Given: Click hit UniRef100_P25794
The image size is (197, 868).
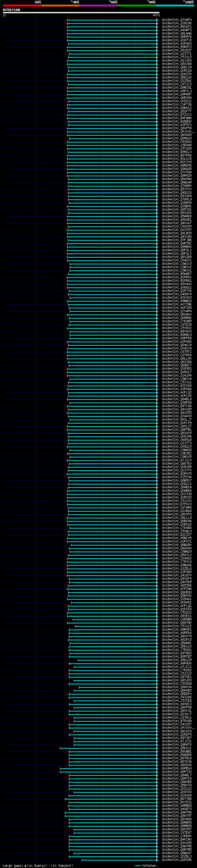Looking at the screenshot, I should 177,477.
